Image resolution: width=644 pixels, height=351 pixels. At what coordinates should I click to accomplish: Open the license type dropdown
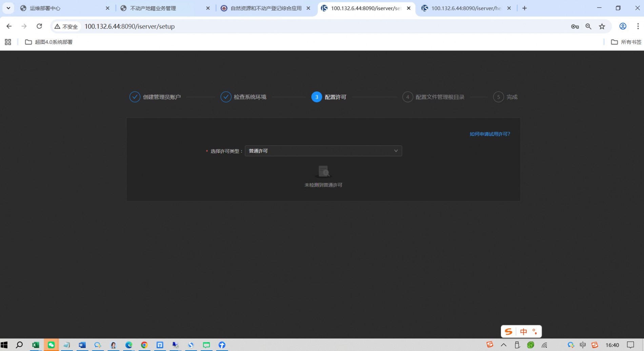[323, 151]
